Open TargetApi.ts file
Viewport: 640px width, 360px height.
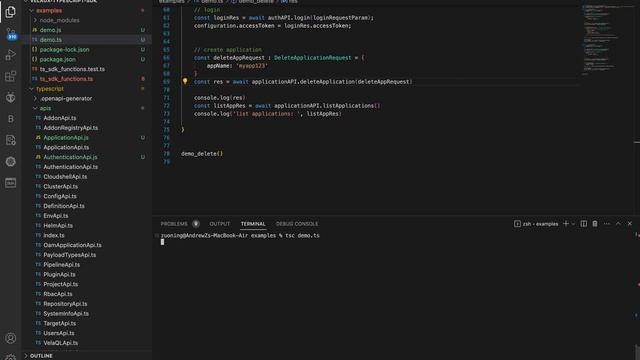(x=59, y=324)
